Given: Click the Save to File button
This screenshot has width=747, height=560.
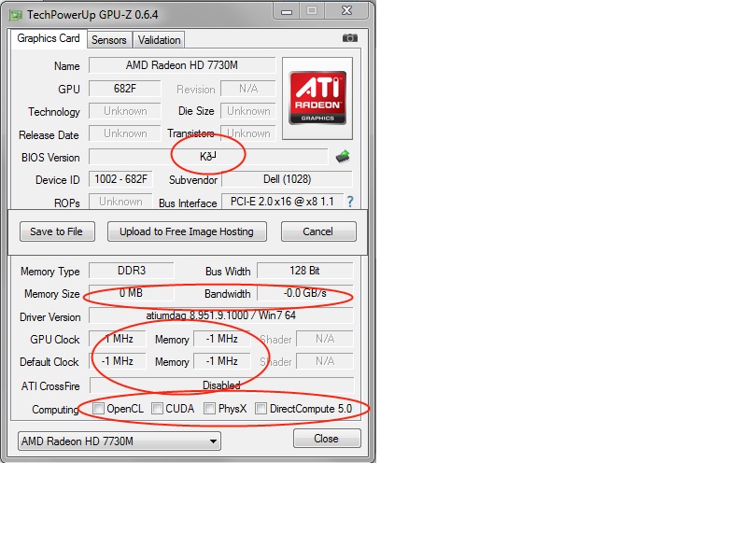Looking at the screenshot, I should 57,231.
